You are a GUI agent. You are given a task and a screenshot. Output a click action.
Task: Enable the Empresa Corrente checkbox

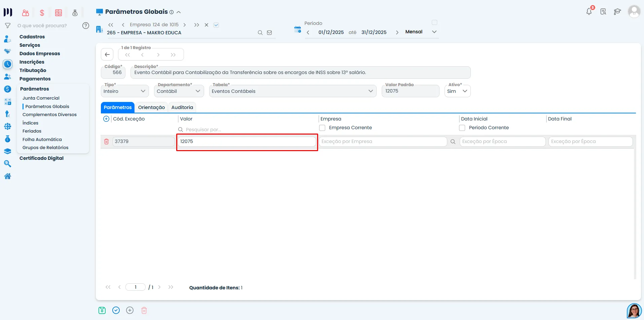click(x=322, y=128)
